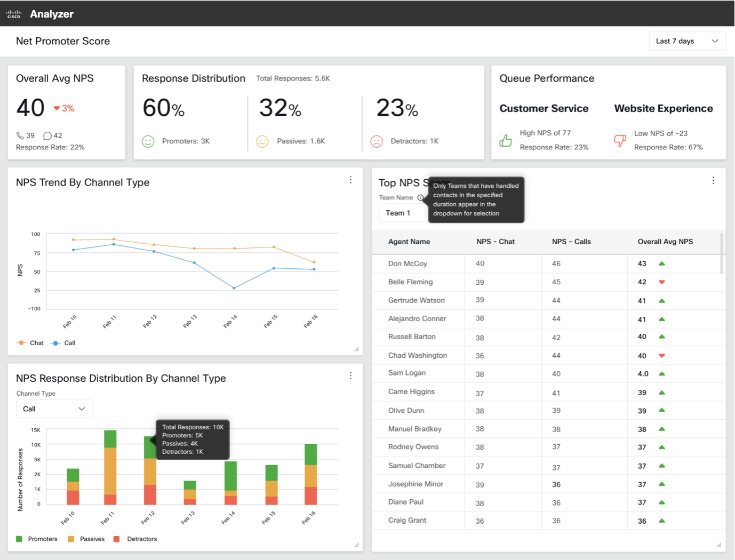735x560 pixels.
Task: Expand the Channel Type Call dropdown
Action: coord(54,409)
